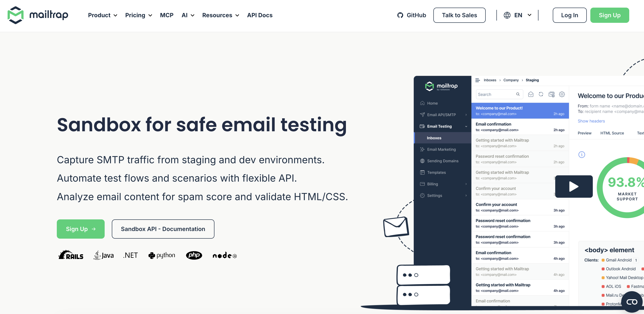Expand the Pricing dropdown menu
This screenshot has width=644, height=314.
138,15
